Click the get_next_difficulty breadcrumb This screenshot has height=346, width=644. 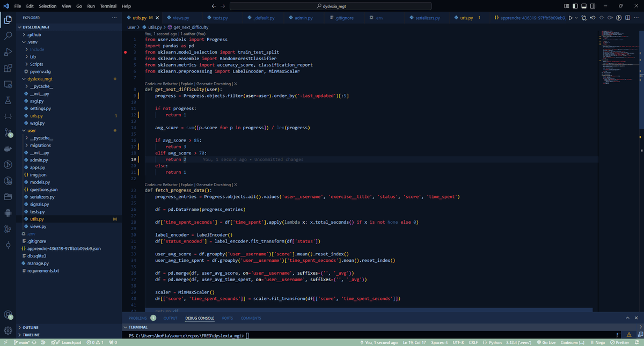(187, 27)
